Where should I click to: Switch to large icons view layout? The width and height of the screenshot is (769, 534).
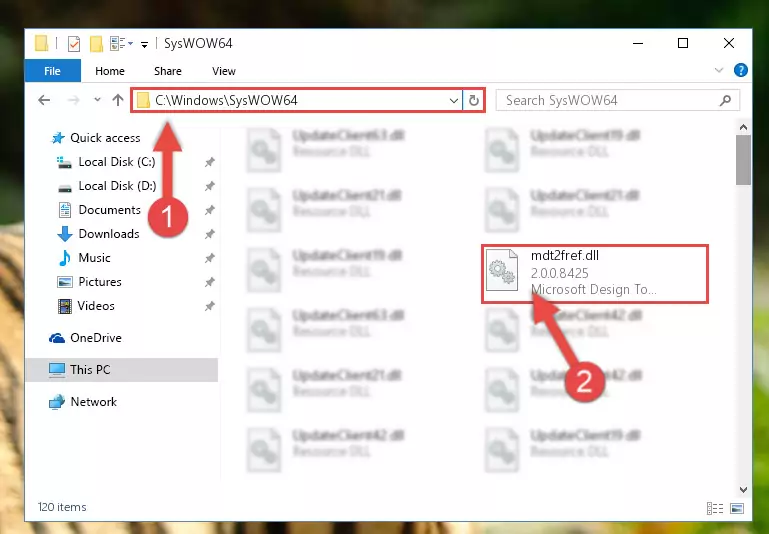(x=737, y=509)
